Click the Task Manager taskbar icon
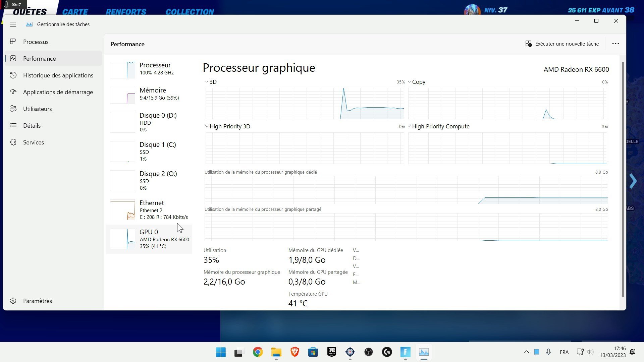This screenshot has width=644, height=362. click(424, 352)
